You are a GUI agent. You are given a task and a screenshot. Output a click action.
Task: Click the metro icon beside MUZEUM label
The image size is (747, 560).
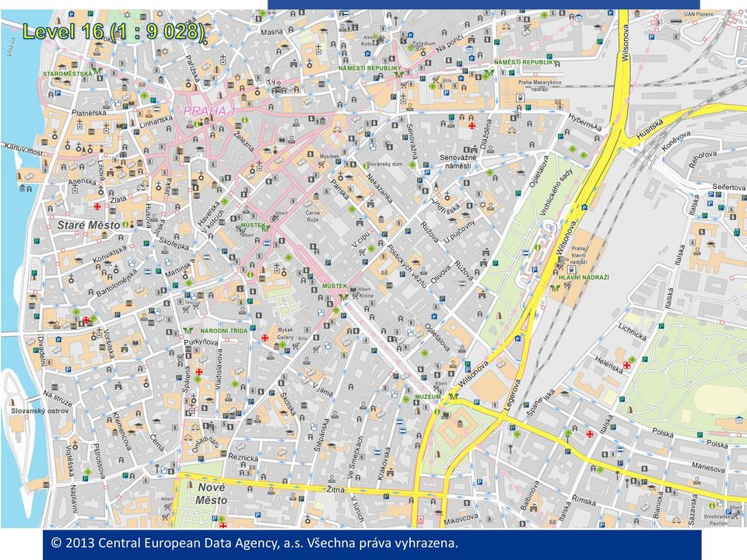coord(453,397)
